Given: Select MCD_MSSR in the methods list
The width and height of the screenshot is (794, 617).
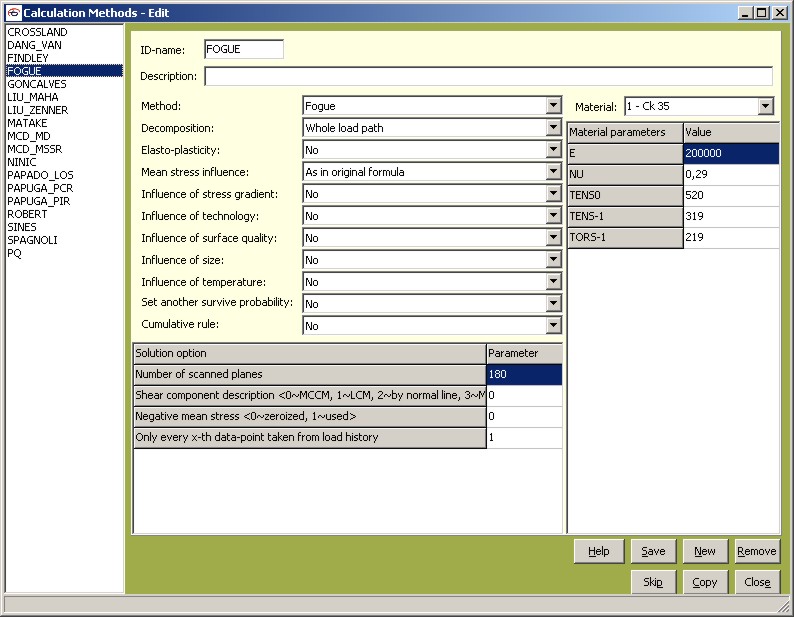Looking at the screenshot, I should 64,149.
